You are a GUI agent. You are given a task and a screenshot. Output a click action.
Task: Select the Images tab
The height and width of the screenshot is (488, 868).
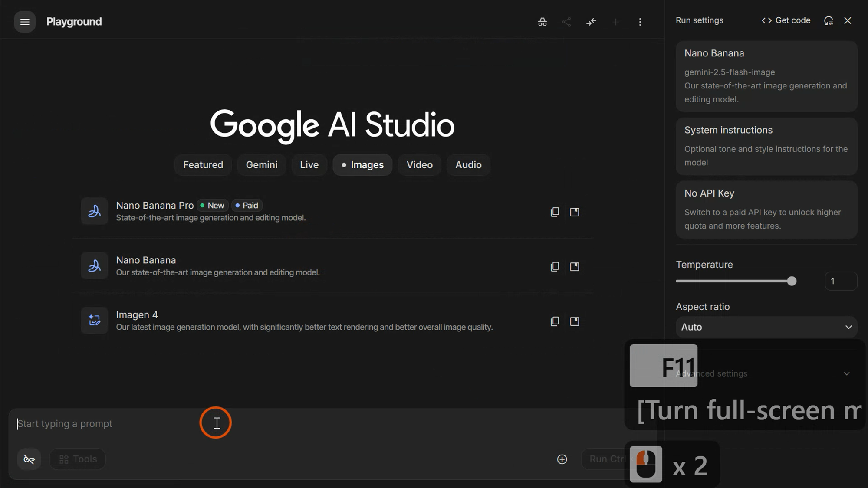pyautogui.click(x=362, y=165)
